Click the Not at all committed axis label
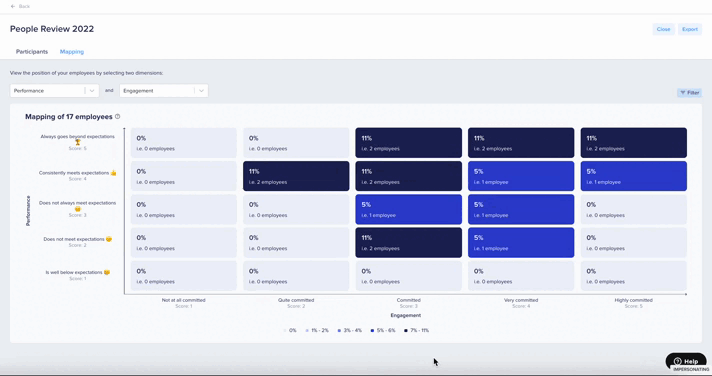The width and height of the screenshot is (712, 376). (x=183, y=300)
